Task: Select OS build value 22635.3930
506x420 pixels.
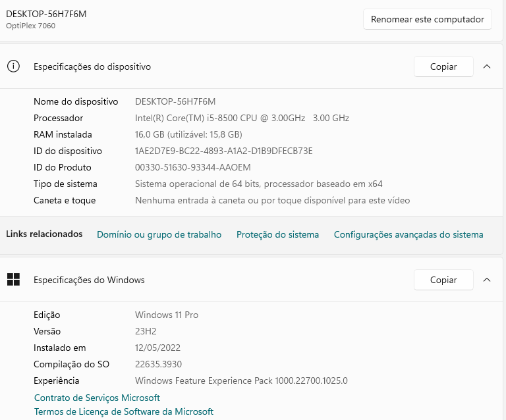Action: point(158,364)
